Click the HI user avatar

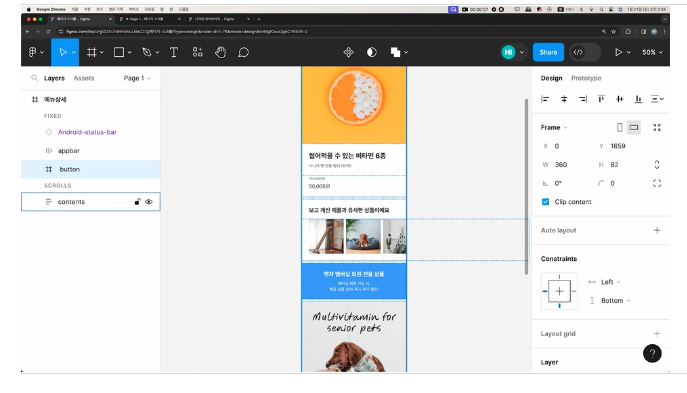(508, 52)
